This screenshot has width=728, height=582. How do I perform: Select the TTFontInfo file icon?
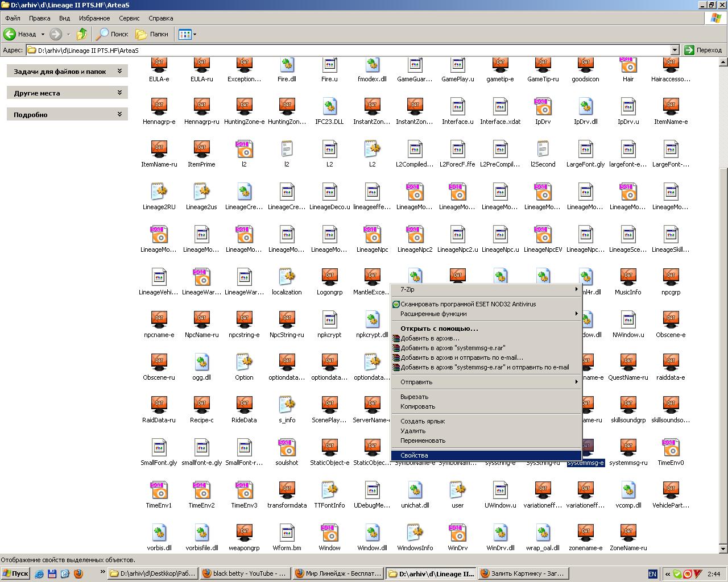pos(329,490)
